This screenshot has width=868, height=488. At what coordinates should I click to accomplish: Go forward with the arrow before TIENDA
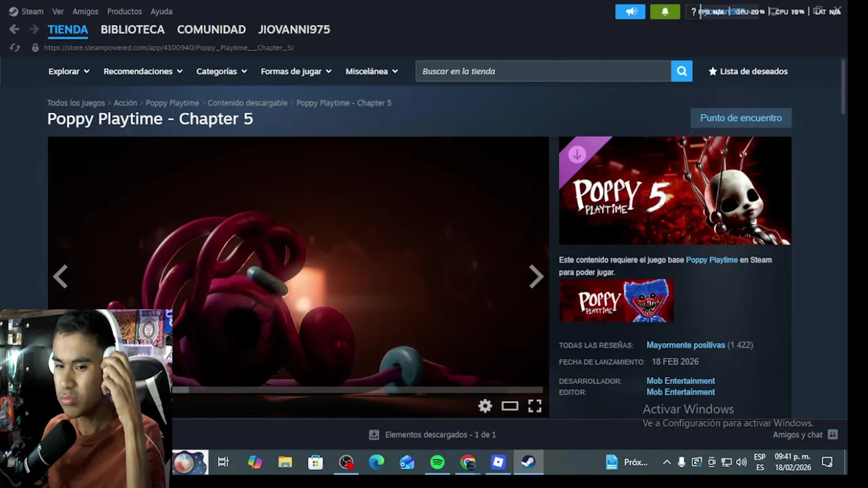pyautogui.click(x=33, y=29)
